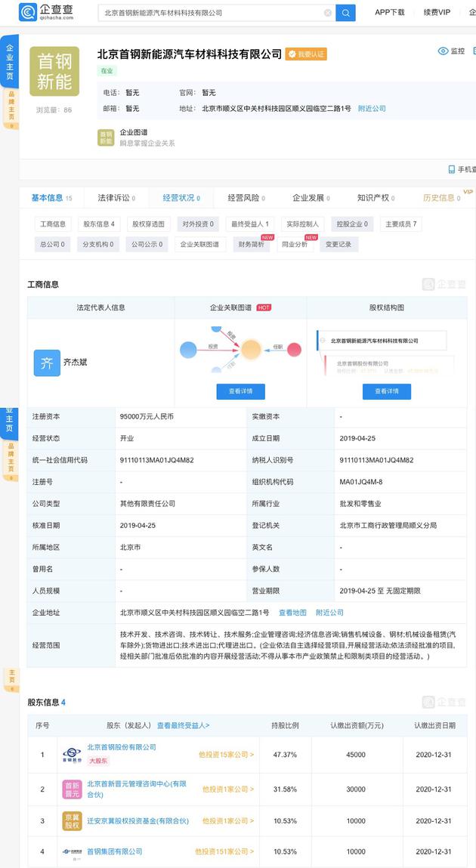Click 查看地图 link
Viewport: 476px width, 868px height.
tap(293, 613)
